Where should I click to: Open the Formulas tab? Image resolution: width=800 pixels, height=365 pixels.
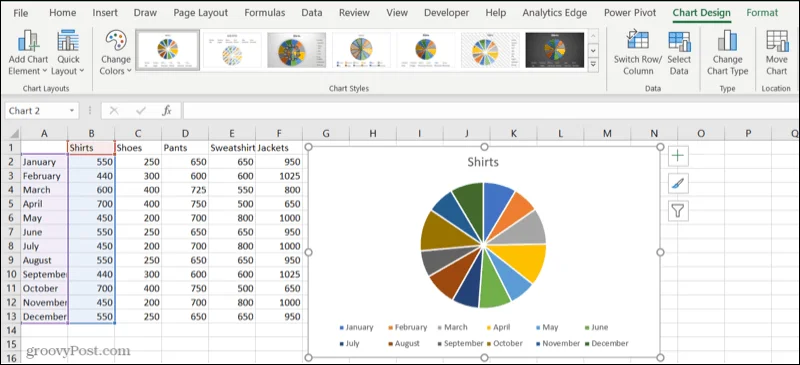[265, 13]
